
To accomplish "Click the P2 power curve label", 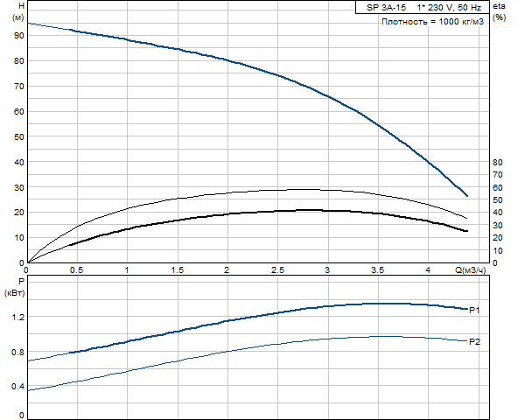I will pos(474,341).
